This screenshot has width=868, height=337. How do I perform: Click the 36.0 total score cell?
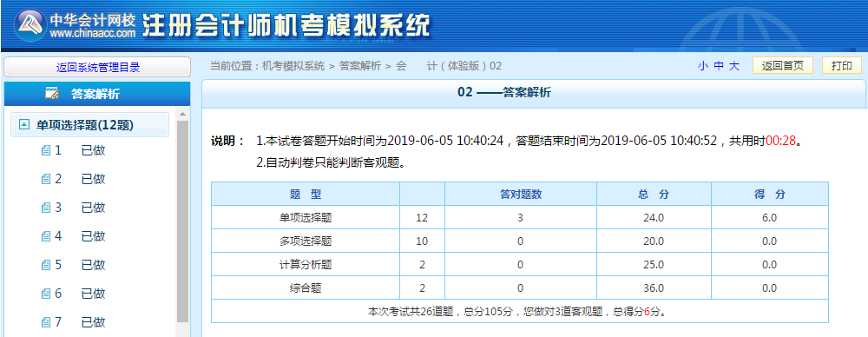pyautogui.click(x=654, y=288)
